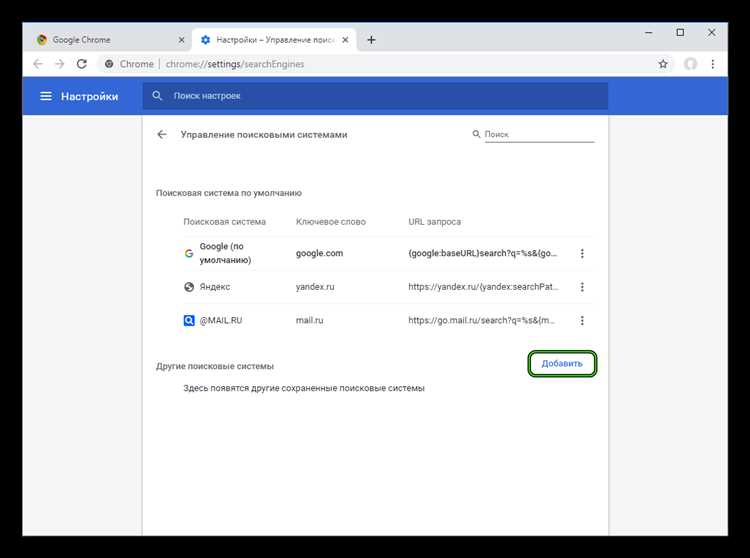Close the Настройки tab
The image size is (750, 558).
click(x=345, y=40)
